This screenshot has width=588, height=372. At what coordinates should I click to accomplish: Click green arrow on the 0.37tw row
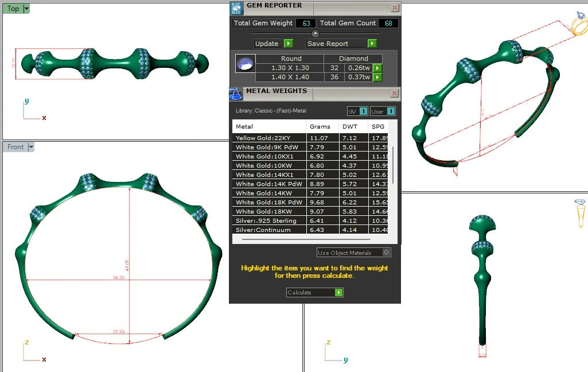(x=377, y=77)
